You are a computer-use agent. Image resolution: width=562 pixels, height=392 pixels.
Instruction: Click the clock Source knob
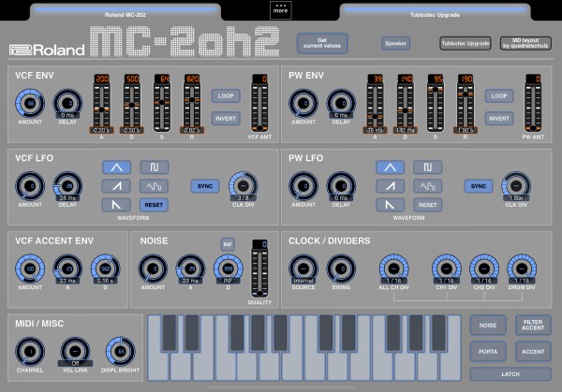pyautogui.click(x=303, y=269)
